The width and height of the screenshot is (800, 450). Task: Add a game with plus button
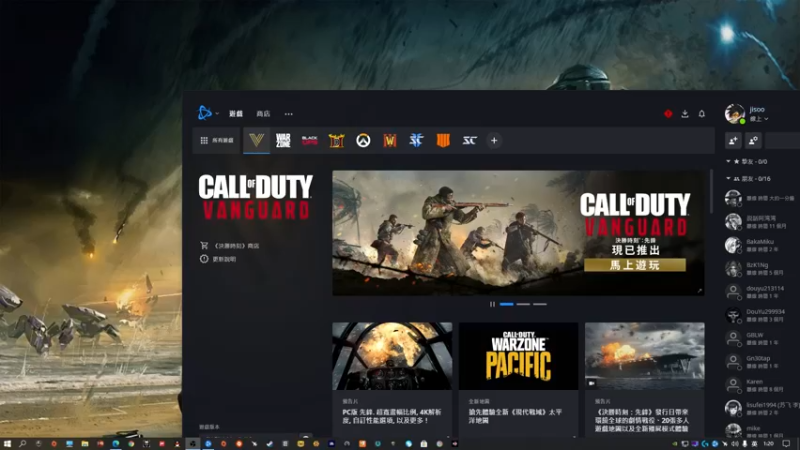494,140
